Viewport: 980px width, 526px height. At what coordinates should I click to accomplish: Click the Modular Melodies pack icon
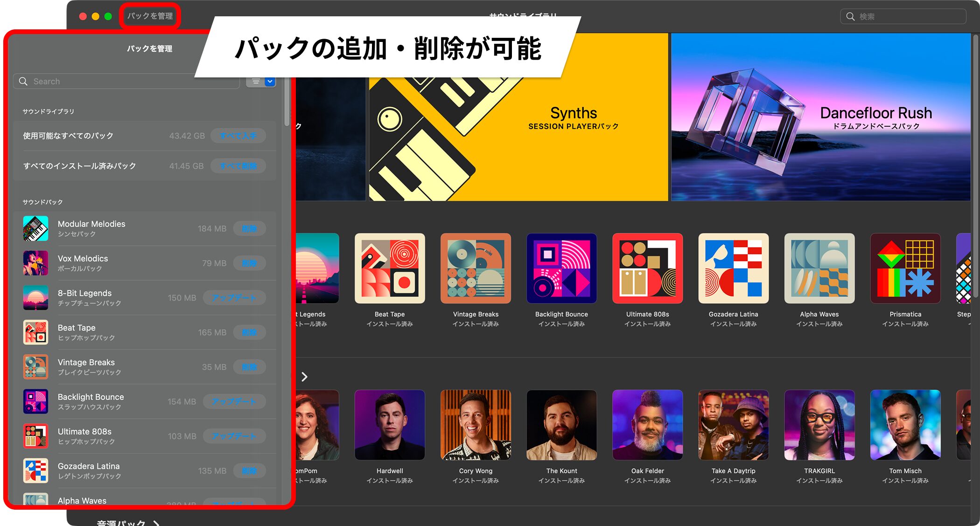click(x=35, y=228)
